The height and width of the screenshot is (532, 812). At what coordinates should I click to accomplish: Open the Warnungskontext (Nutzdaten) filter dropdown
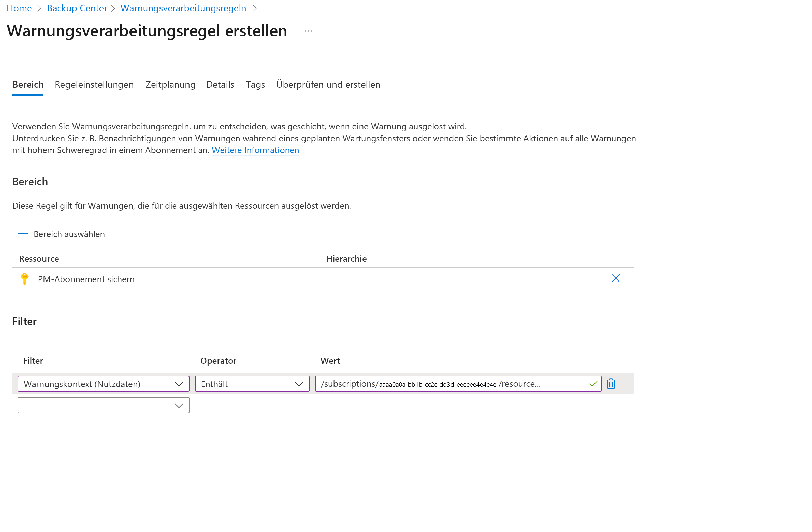point(104,384)
